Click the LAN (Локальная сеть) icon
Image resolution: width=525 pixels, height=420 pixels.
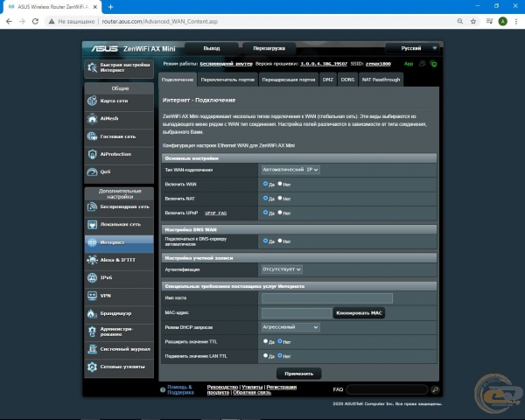(x=92, y=224)
